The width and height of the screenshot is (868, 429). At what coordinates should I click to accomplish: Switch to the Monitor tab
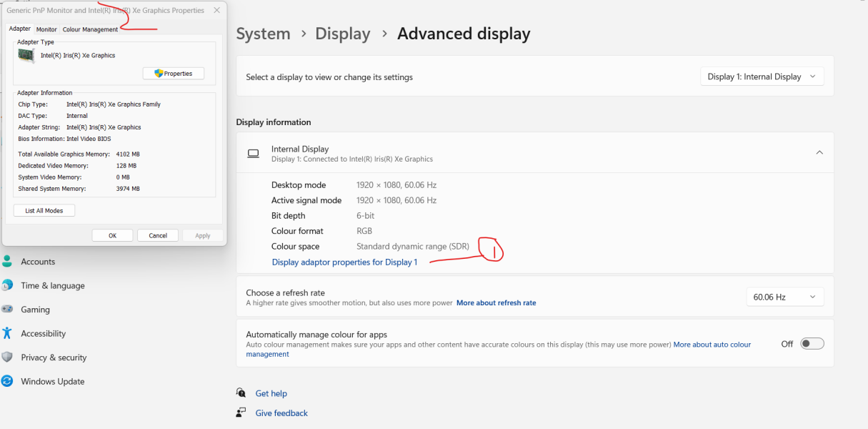pyautogui.click(x=46, y=29)
